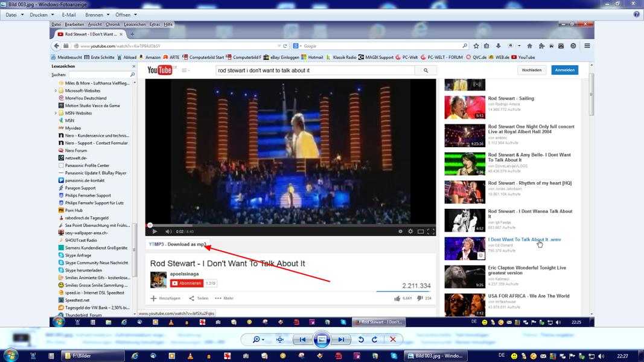
Task: Open Rod Stewart - Sailing video thumbnail
Action: tap(465, 107)
